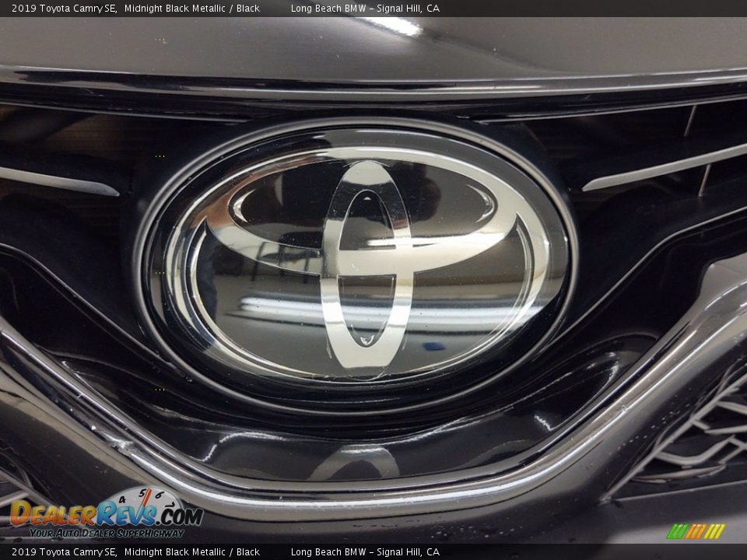Click the bottom caption "2019 Toyota Camry SE"

pos(64,552)
